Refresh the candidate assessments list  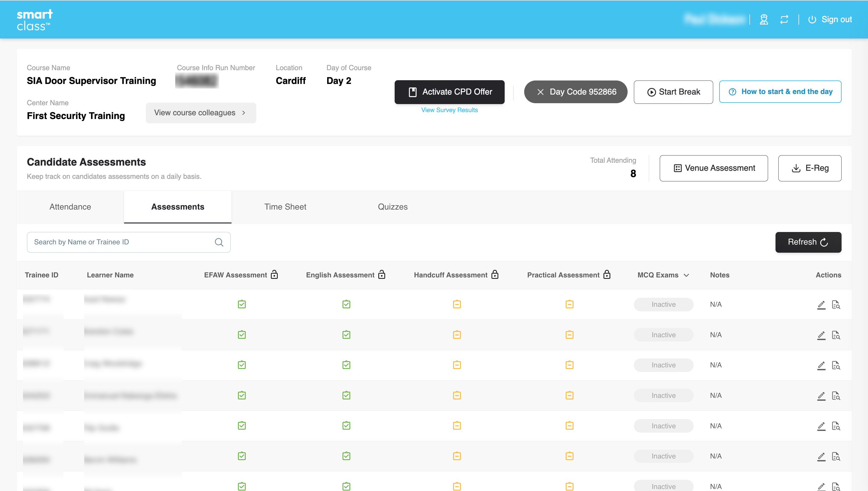tap(808, 242)
